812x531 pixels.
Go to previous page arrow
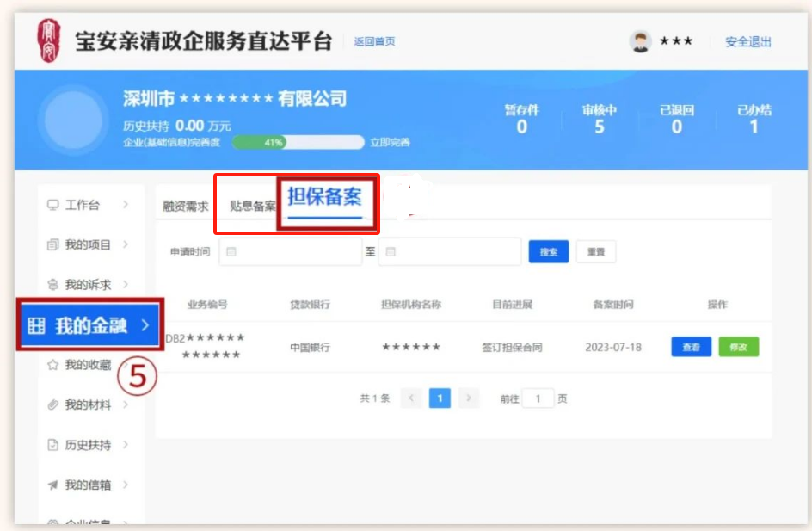click(412, 398)
